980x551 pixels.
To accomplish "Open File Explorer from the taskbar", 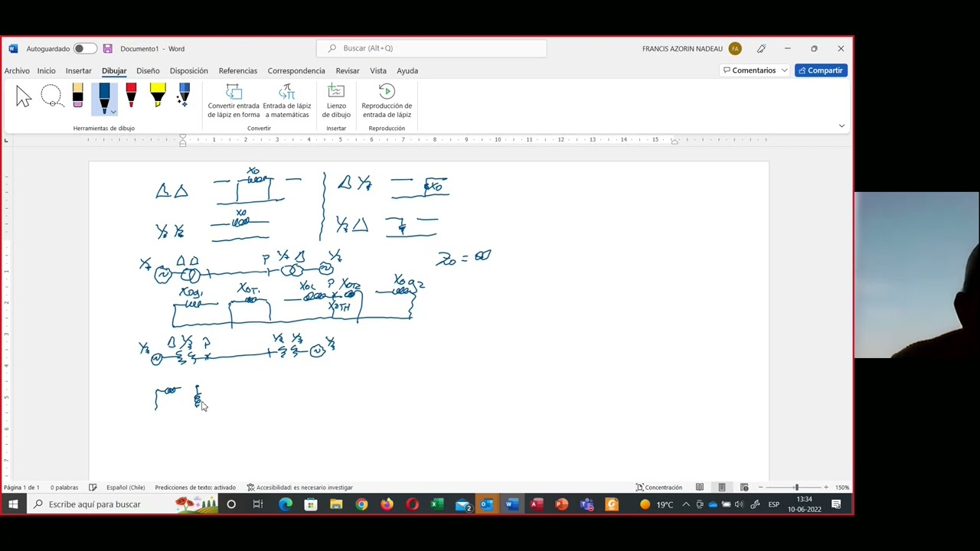I will (x=336, y=504).
